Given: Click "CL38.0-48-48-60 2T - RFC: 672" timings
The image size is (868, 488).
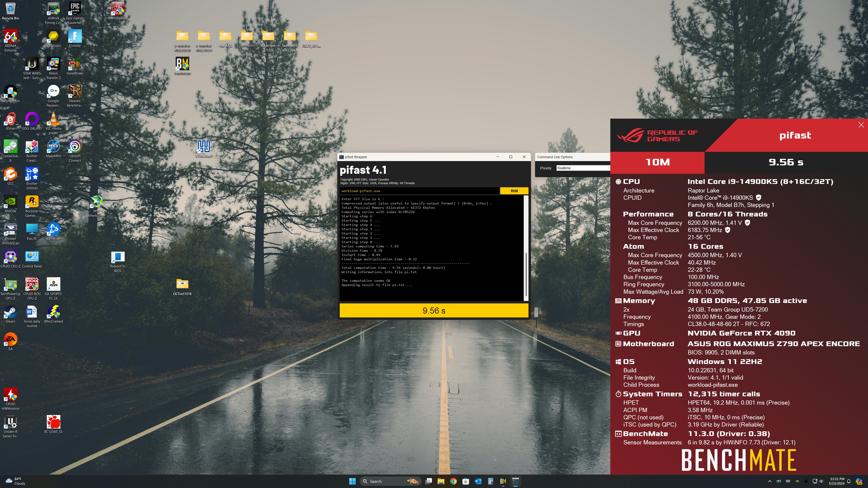Looking at the screenshot, I should (x=729, y=324).
